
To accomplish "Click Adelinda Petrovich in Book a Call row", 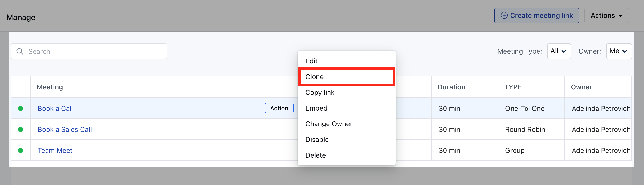I will tap(601, 108).
